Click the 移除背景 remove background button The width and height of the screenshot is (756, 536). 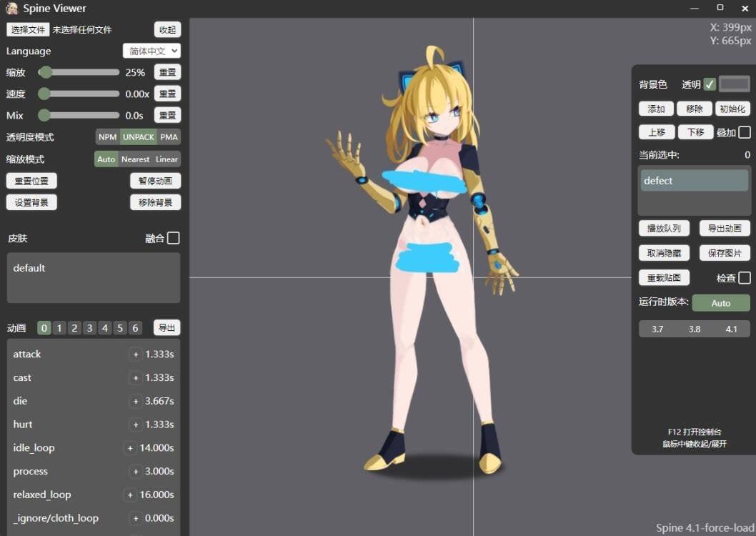point(155,202)
